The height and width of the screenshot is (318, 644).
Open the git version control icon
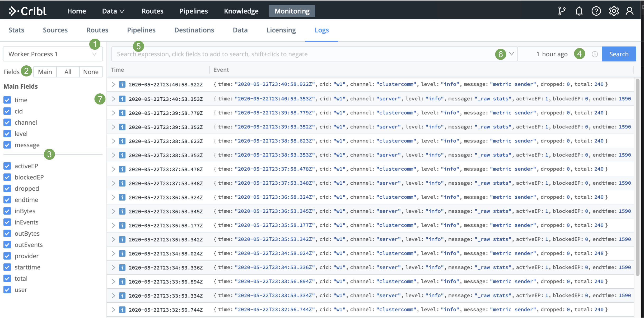(562, 11)
